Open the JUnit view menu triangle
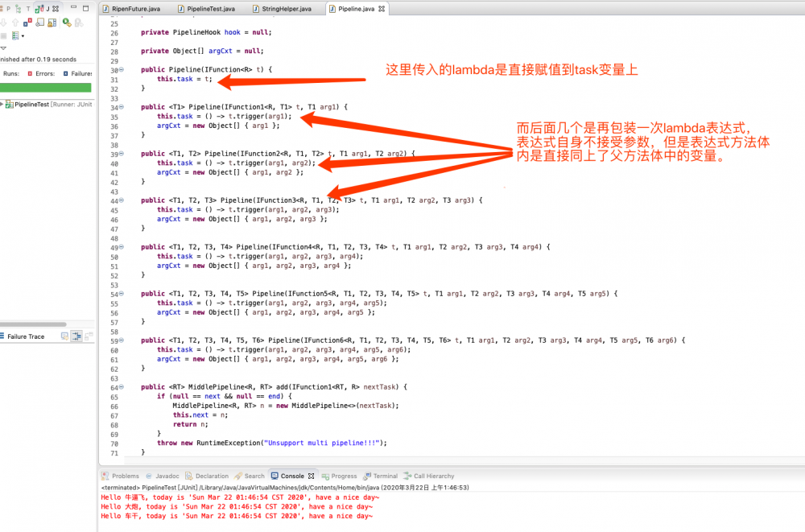 click(3, 47)
